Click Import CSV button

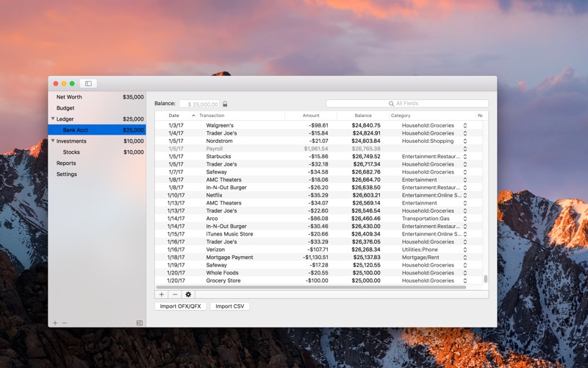point(230,306)
